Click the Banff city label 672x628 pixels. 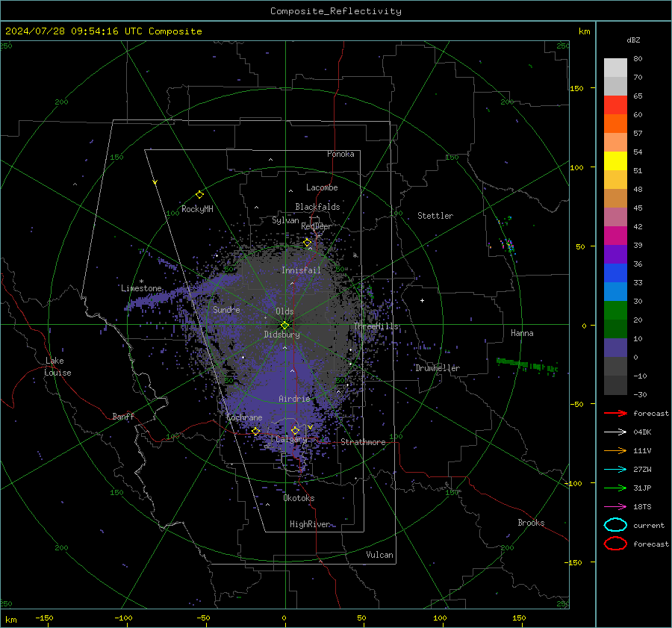coord(123,417)
